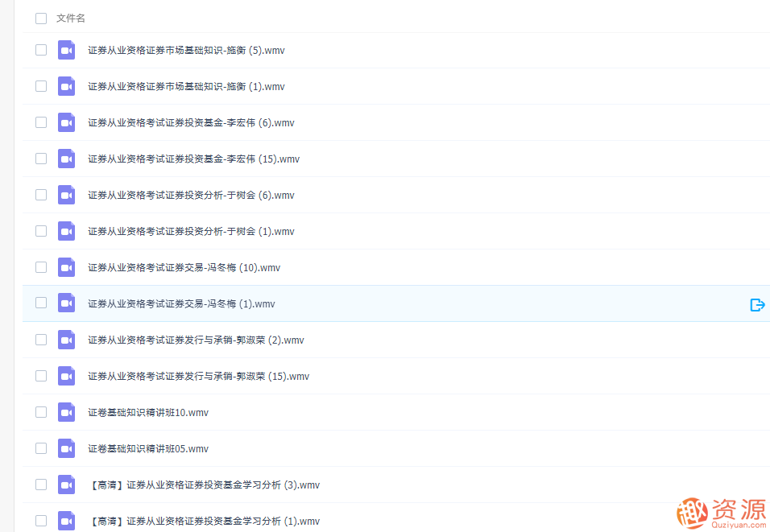Click video icon of 证券投资基金-李宏伟 (6).wmv
The width and height of the screenshot is (770, 532).
tap(66, 122)
